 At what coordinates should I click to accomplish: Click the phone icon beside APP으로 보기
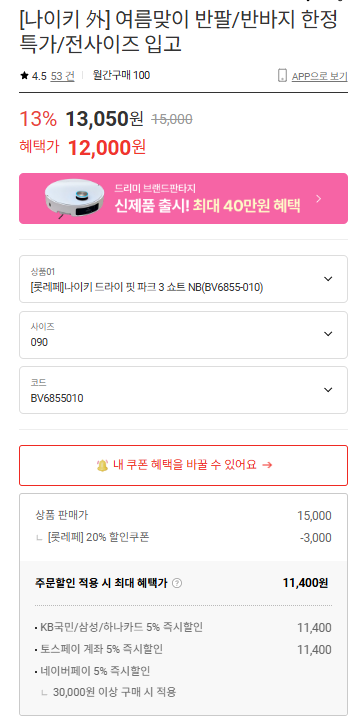tap(282, 75)
